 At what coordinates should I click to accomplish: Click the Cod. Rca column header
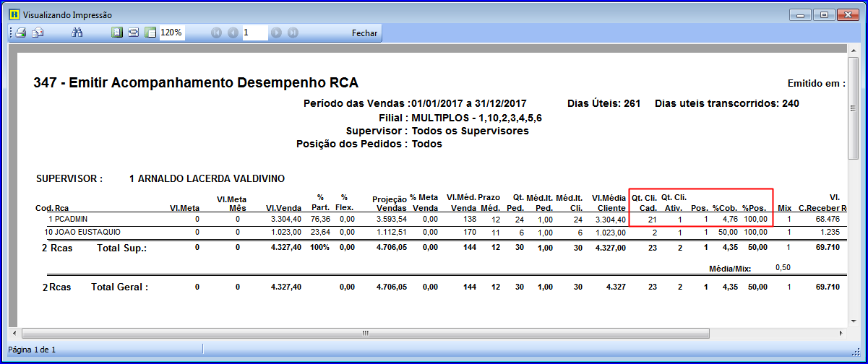(x=52, y=209)
